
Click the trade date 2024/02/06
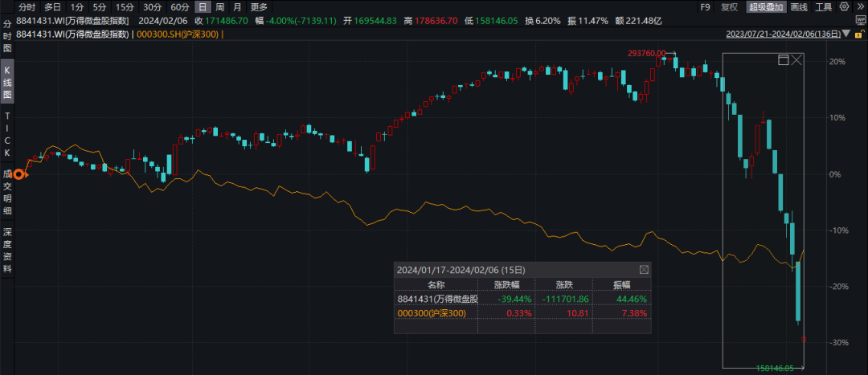tap(162, 21)
